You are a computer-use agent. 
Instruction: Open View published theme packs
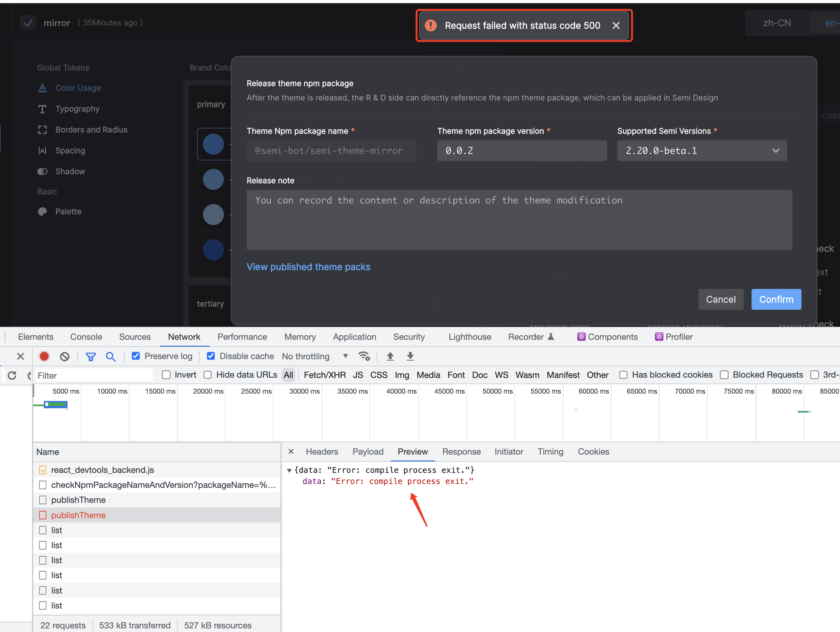pyautogui.click(x=308, y=267)
